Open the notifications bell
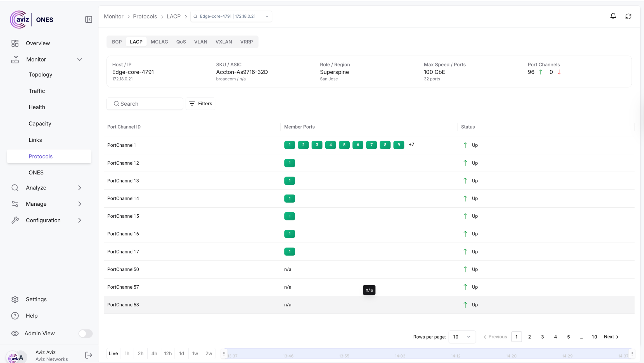 (x=613, y=16)
